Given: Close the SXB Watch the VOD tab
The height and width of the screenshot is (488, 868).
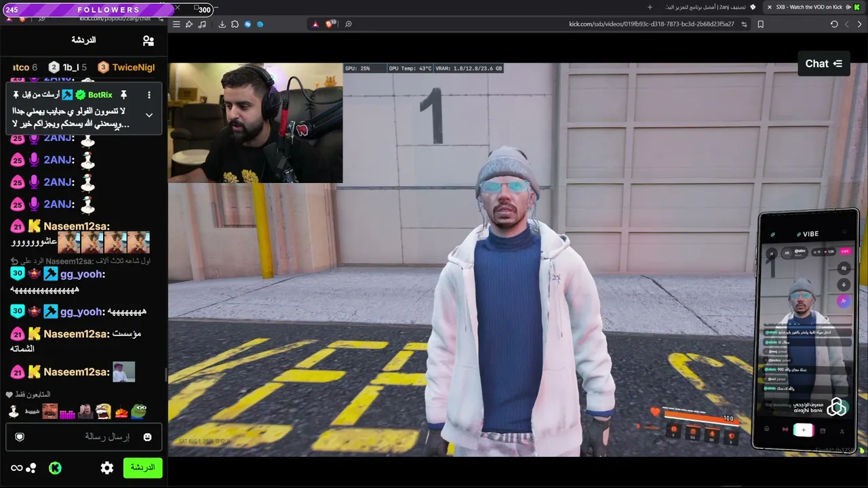Looking at the screenshot, I should click(x=769, y=7).
